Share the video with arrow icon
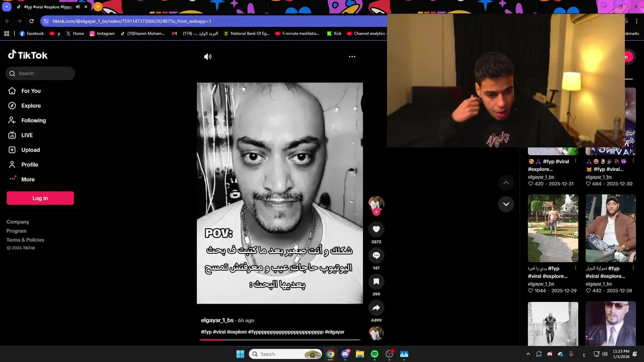This screenshot has width=644, height=362. coord(376,308)
